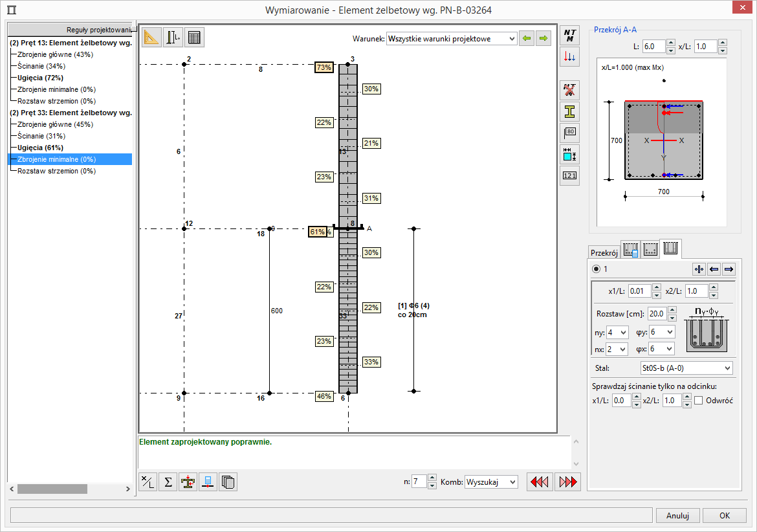The width and height of the screenshot is (757, 532).
Task: Open the Warunek design conditions dropdown
Action: coord(451,39)
